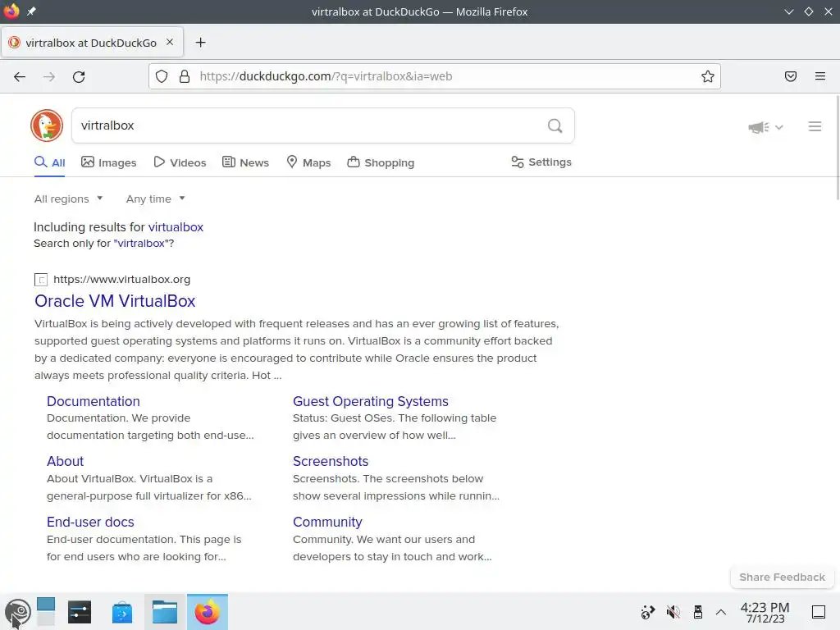The image size is (840, 630).
Task: Click the DuckDuckGo duck logo
Action: tap(47, 126)
